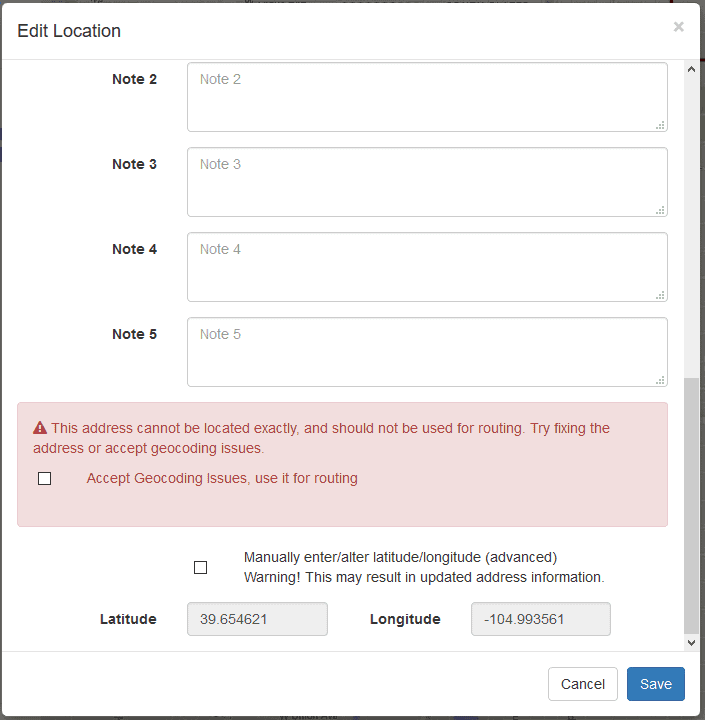This screenshot has width=705, height=720.
Task: Click the Longitude field showing -104.993561
Action: (541, 619)
